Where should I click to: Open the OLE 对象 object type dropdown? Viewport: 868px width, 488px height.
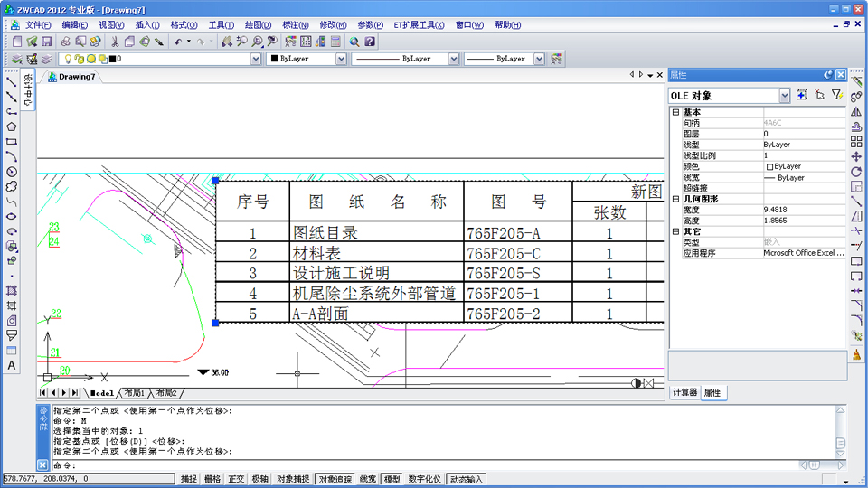click(x=784, y=95)
